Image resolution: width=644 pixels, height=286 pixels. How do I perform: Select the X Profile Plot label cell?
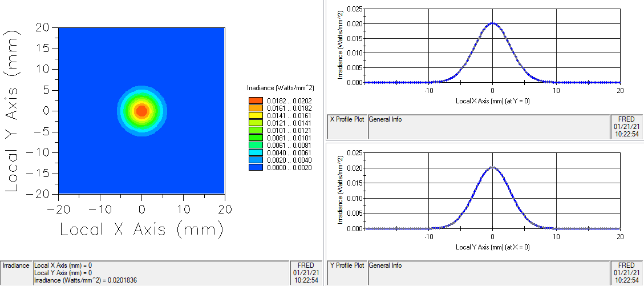click(x=347, y=119)
